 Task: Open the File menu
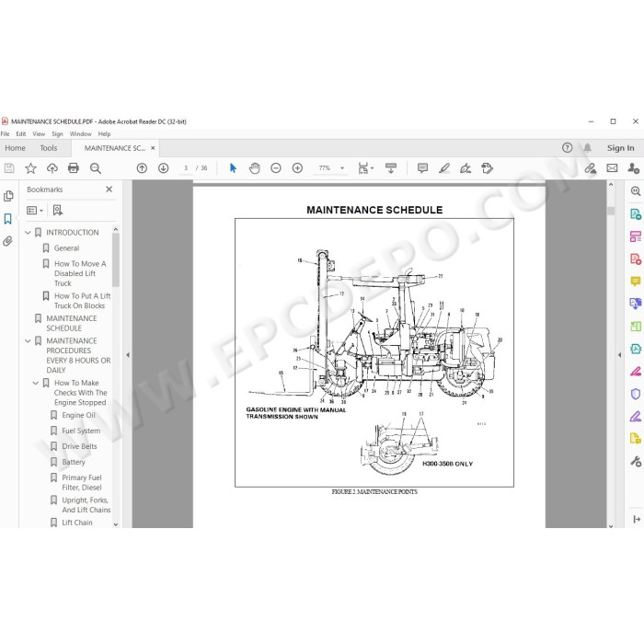(5, 134)
